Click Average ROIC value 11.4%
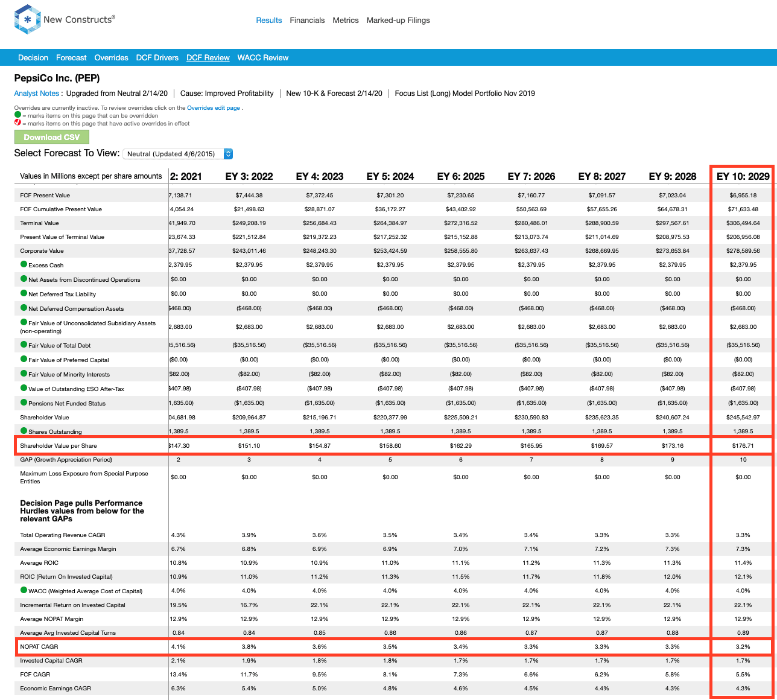This screenshot has height=700, width=777. (743, 563)
